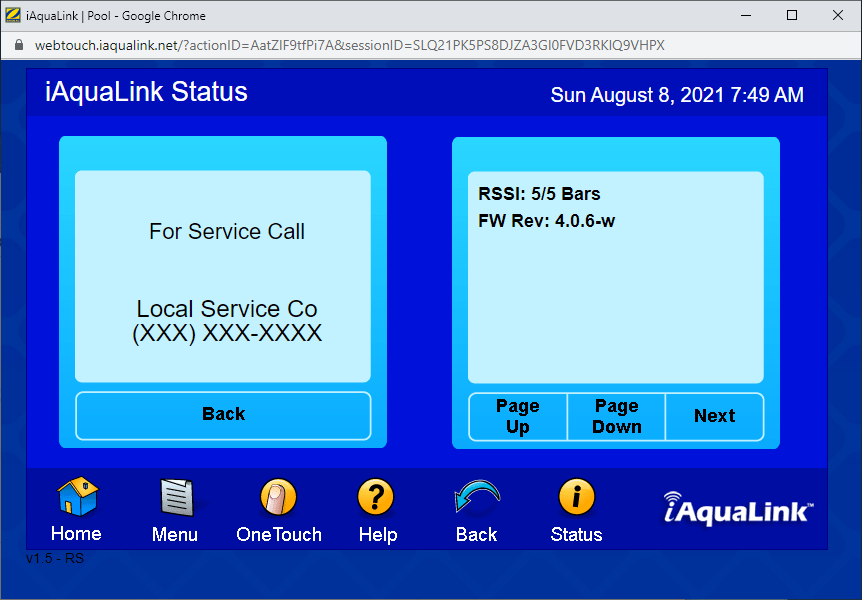The image size is (862, 600).
Task: Open the Menu document icon
Action: tap(176, 497)
